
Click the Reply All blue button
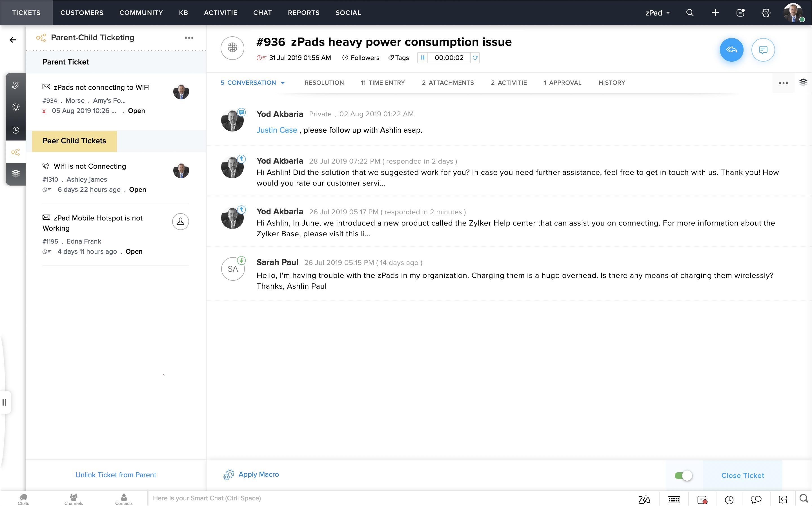point(731,50)
